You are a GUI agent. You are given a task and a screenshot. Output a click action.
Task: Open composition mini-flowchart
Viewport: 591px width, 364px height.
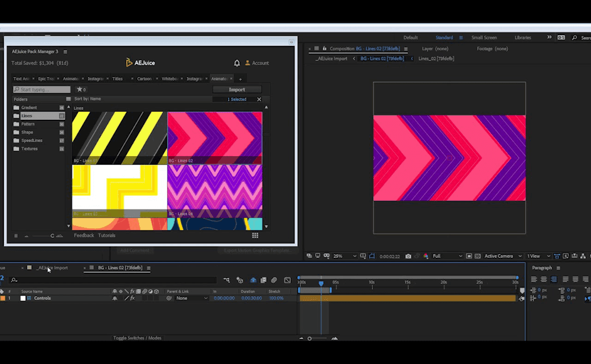click(227, 280)
